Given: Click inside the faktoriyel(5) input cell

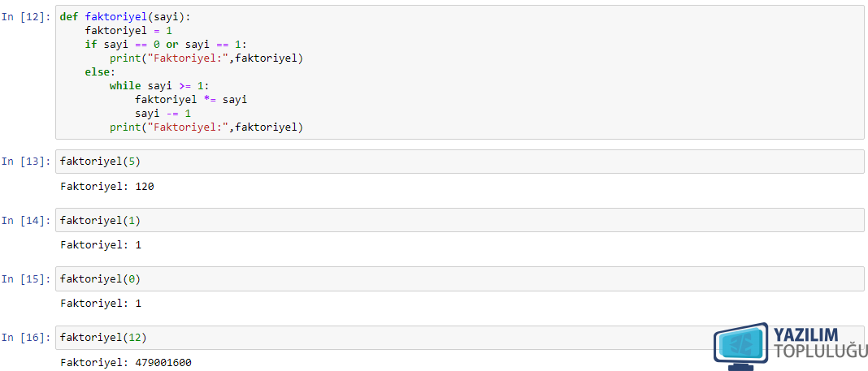Looking at the screenshot, I should (x=459, y=162).
